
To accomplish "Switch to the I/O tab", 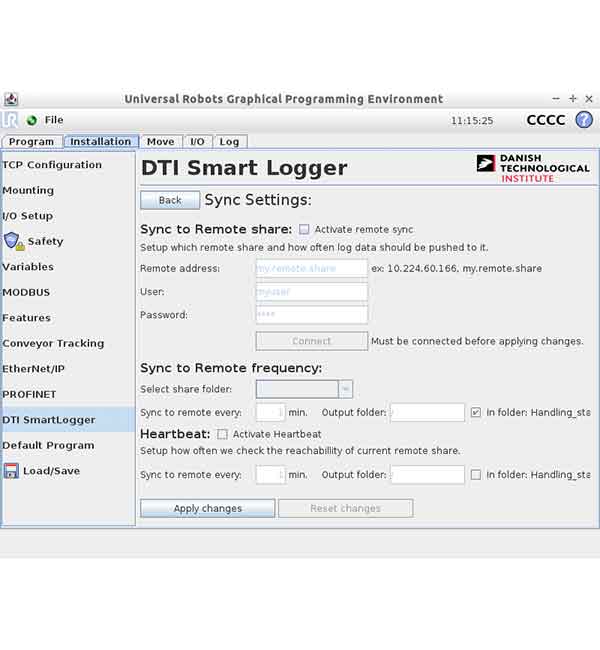I will [197, 142].
